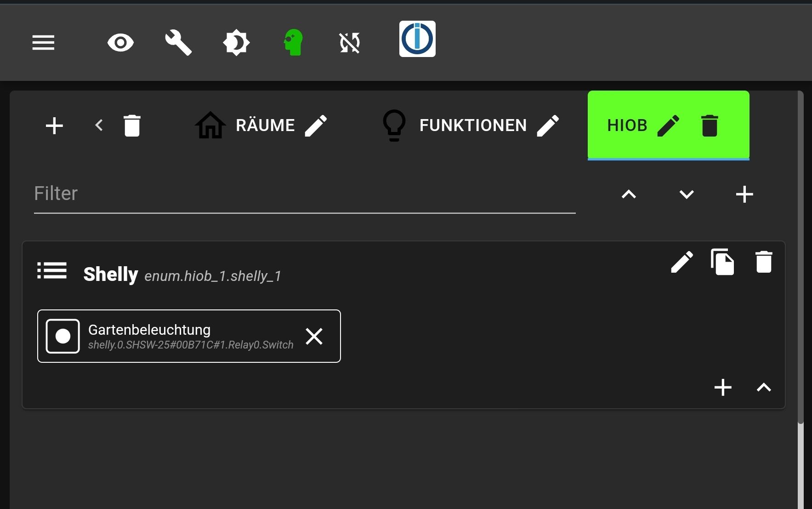Edit RÄUME category with pencil icon

tap(316, 126)
